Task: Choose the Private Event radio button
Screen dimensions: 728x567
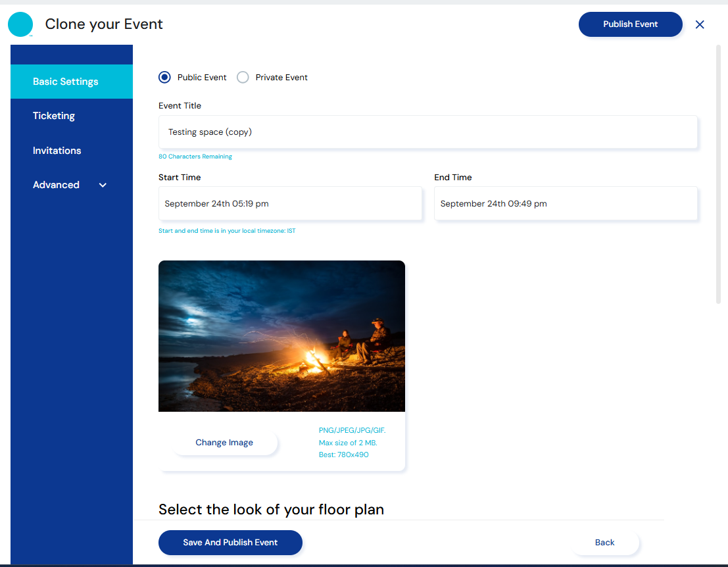Action: click(243, 78)
